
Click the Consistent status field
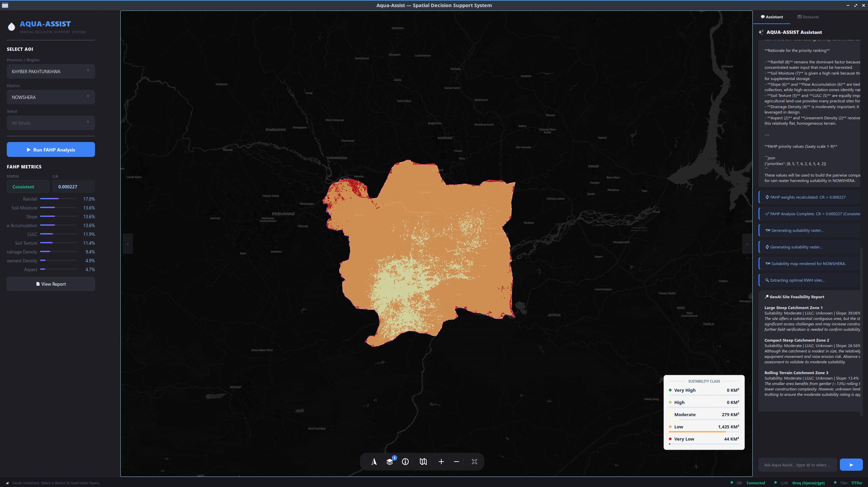[x=28, y=186]
